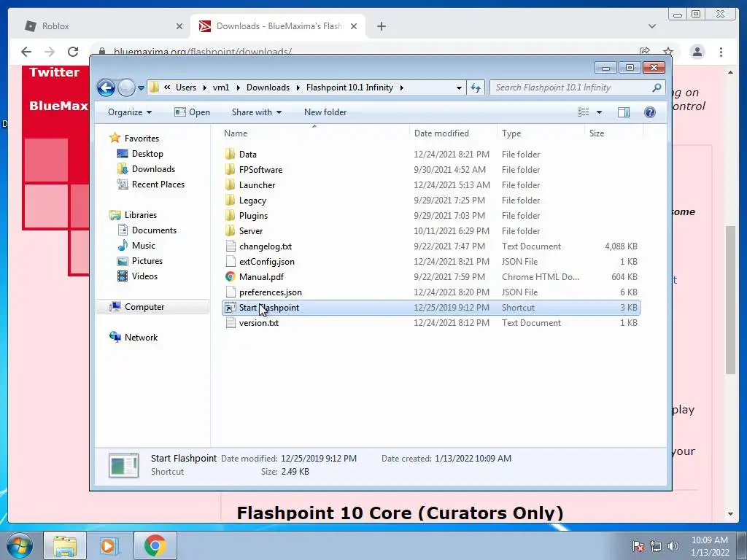Open Windows Media Player from taskbar
The width and height of the screenshot is (747, 560).
tap(108, 545)
